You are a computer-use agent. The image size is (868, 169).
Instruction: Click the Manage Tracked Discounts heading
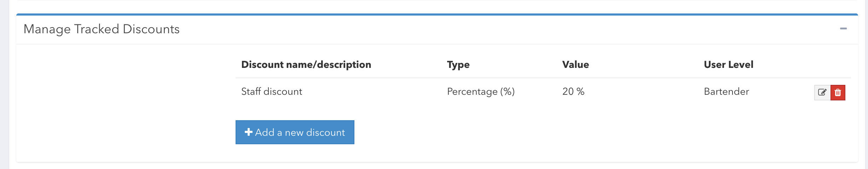(102, 29)
